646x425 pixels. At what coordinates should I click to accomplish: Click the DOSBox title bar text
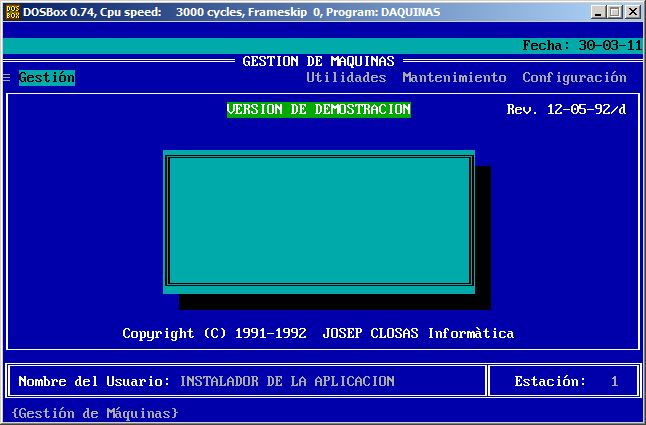(230, 12)
